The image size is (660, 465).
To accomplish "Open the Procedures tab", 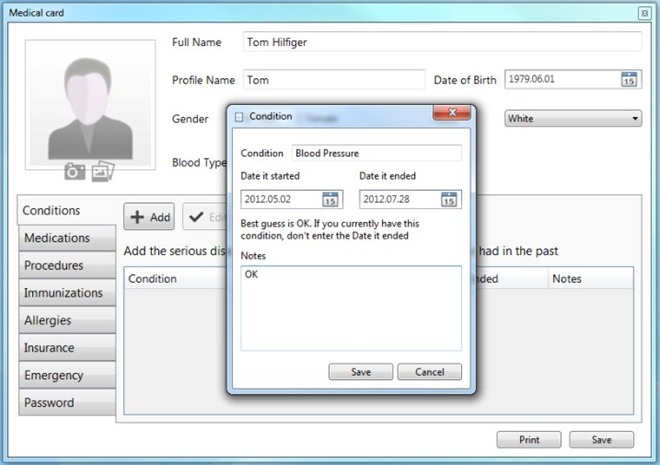I will tap(67, 266).
